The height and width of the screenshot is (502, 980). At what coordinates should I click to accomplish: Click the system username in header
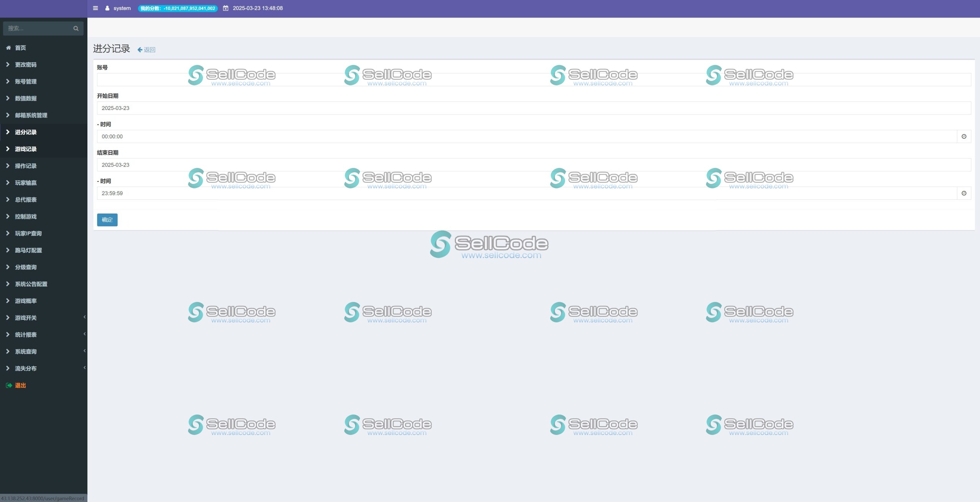click(x=122, y=8)
